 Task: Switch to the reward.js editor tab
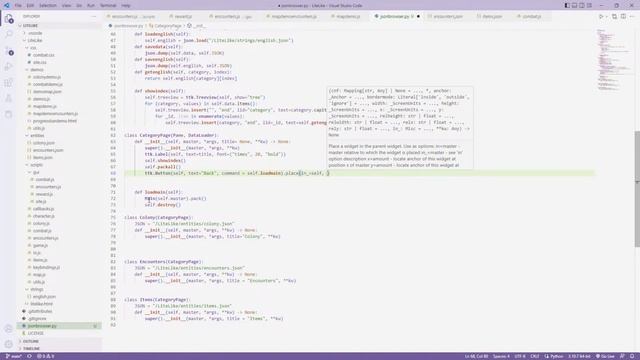(x=183, y=16)
